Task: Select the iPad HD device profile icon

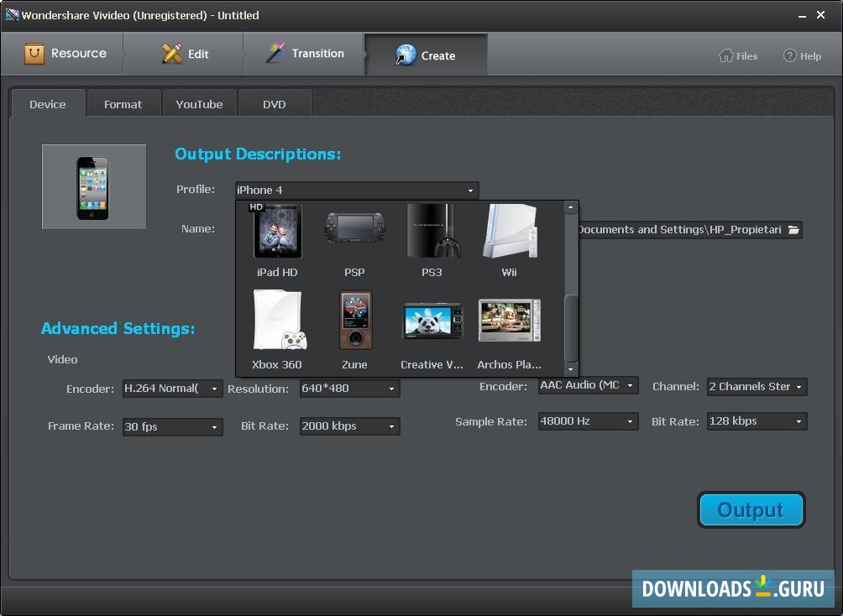Action: (277, 239)
